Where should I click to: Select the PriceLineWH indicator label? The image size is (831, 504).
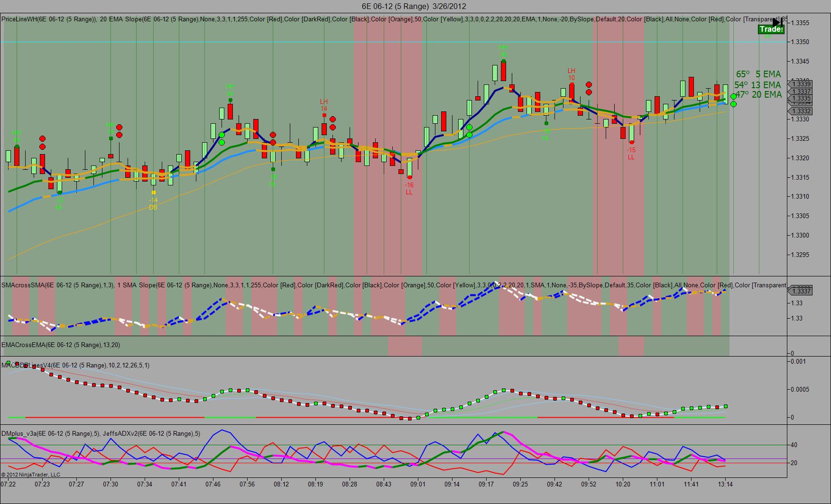coord(49,19)
